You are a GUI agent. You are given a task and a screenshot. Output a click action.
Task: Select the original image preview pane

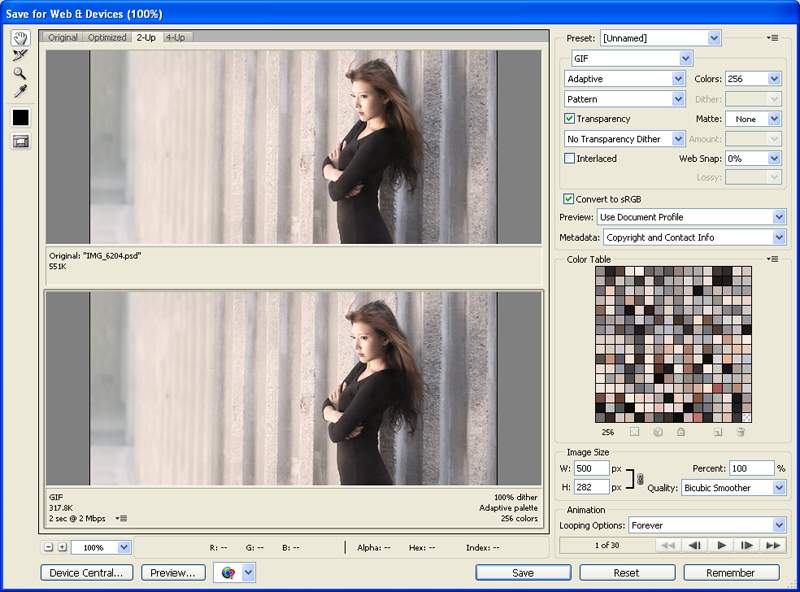tap(294, 147)
